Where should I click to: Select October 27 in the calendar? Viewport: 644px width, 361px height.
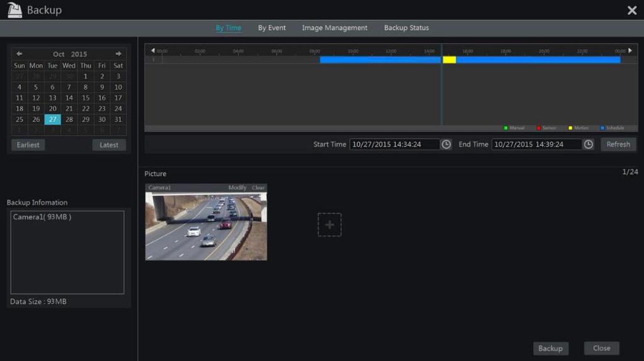(53, 119)
